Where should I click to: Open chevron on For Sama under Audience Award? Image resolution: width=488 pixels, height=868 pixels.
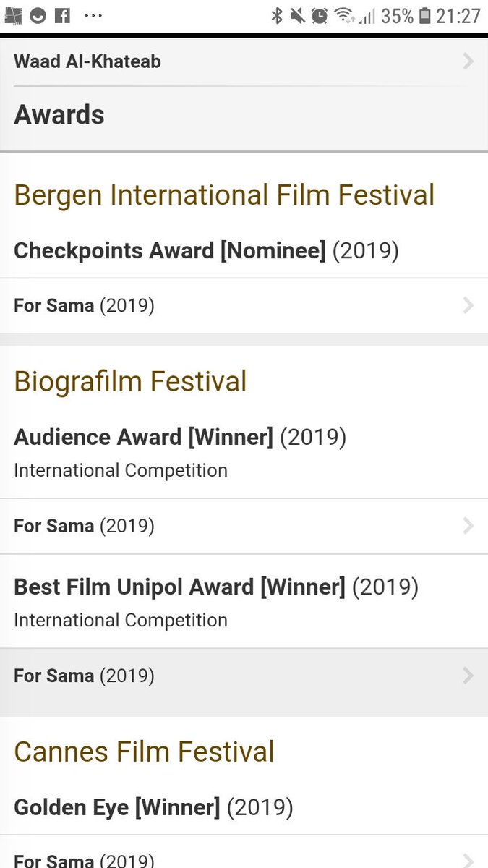pos(468,526)
